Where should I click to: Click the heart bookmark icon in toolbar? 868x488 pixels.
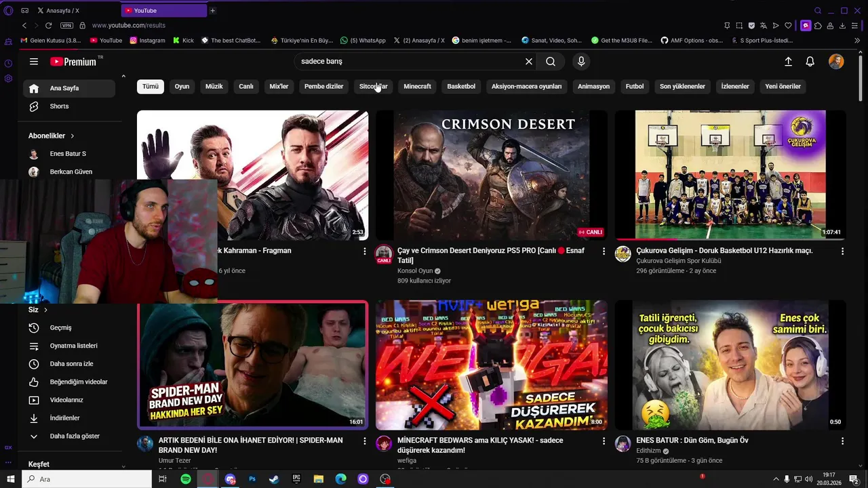coord(788,25)
